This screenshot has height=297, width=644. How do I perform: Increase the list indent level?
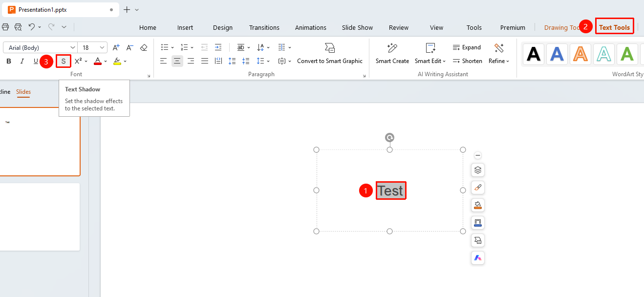pyautogui.click(x=218, y=47)
